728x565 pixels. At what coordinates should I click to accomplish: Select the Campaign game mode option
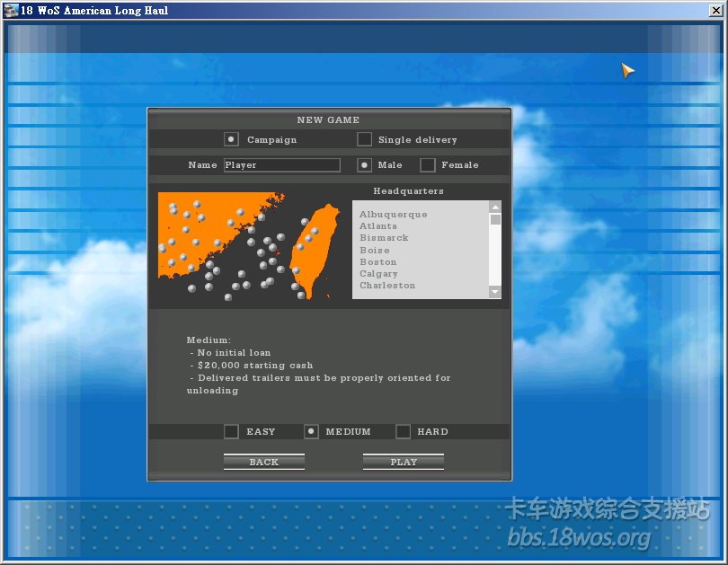click(231, 139)
